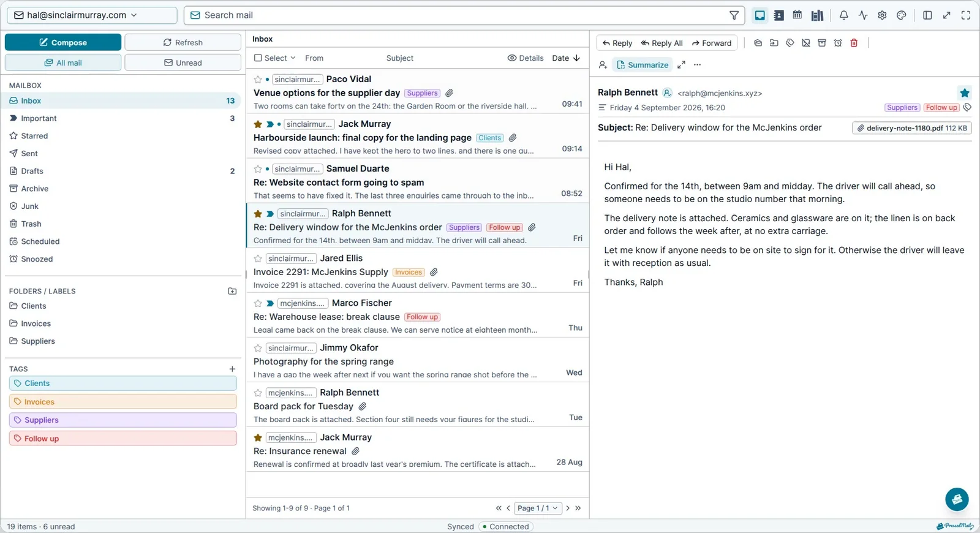The image size is (980, 533).
Task: Select the orange Invoices tag
Action: coord(123,402)
